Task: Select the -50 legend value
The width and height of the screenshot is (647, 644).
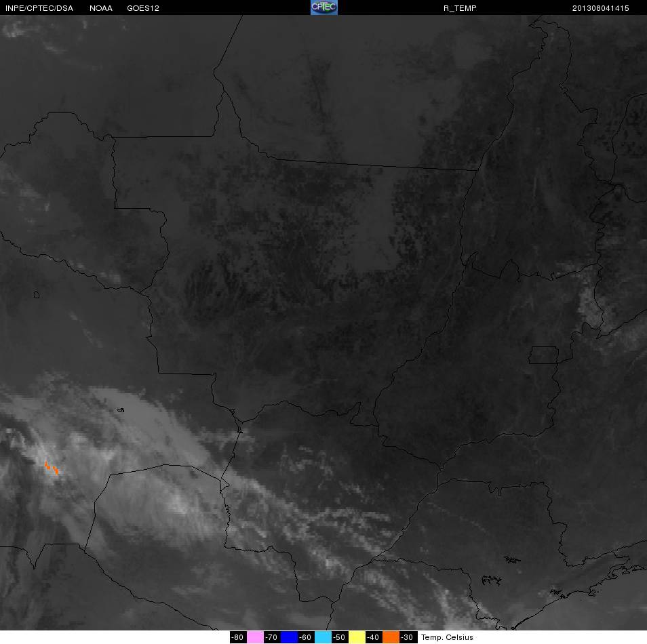Action: tap(339, 637)
